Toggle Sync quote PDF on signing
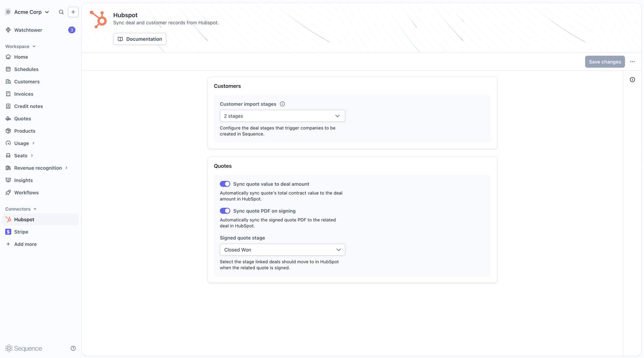This screenshot has height=358, width=644. click(225, 211)
